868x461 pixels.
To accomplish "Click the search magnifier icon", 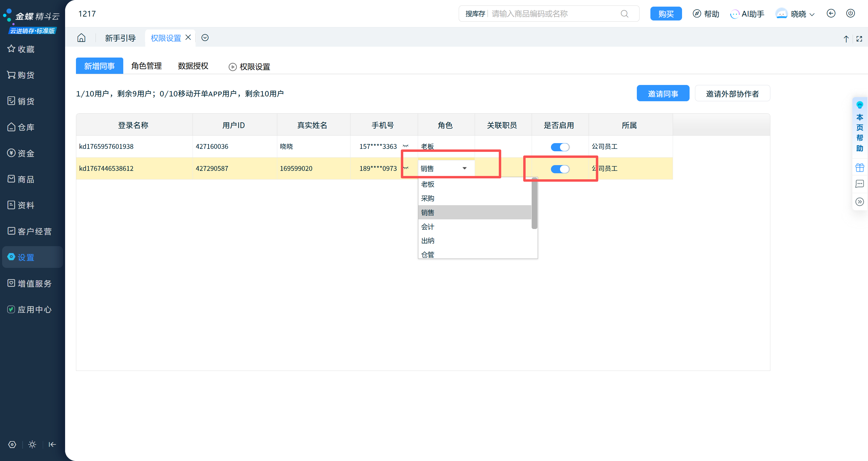I will click(x=624, y=14).
